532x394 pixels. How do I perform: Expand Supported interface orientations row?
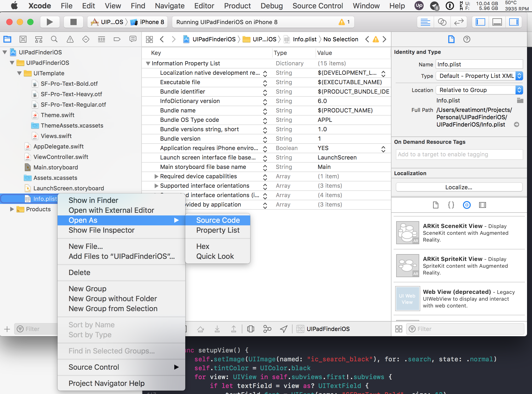pyautogui.click(x=156, y=186)
